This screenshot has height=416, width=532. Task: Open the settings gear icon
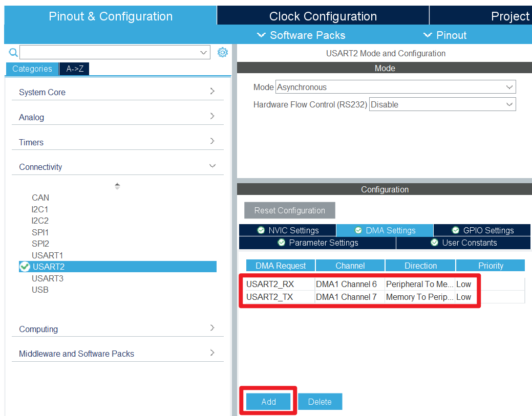pyautogui.click(x=222, y=52)
